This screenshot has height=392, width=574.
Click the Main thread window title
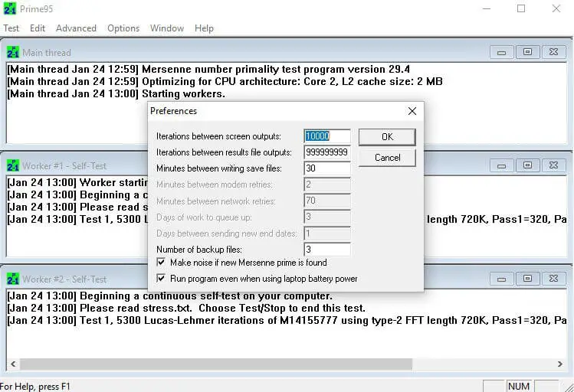tap(47, 53)
